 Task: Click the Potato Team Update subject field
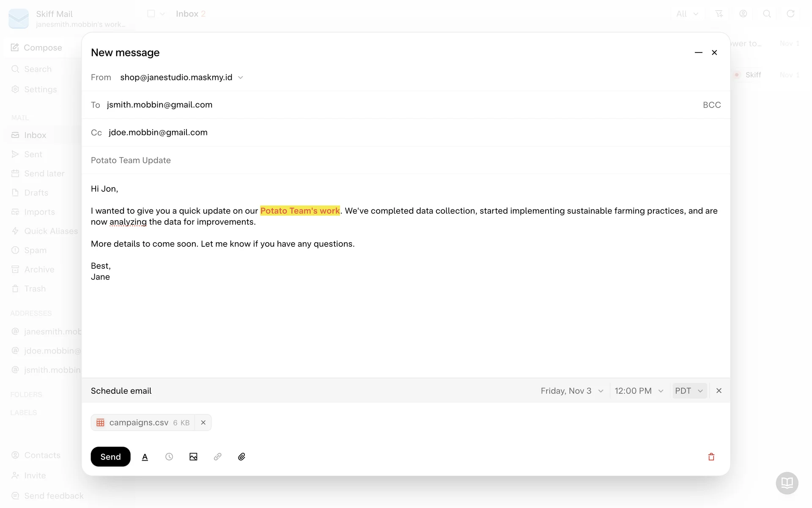(x=131, y=160)
